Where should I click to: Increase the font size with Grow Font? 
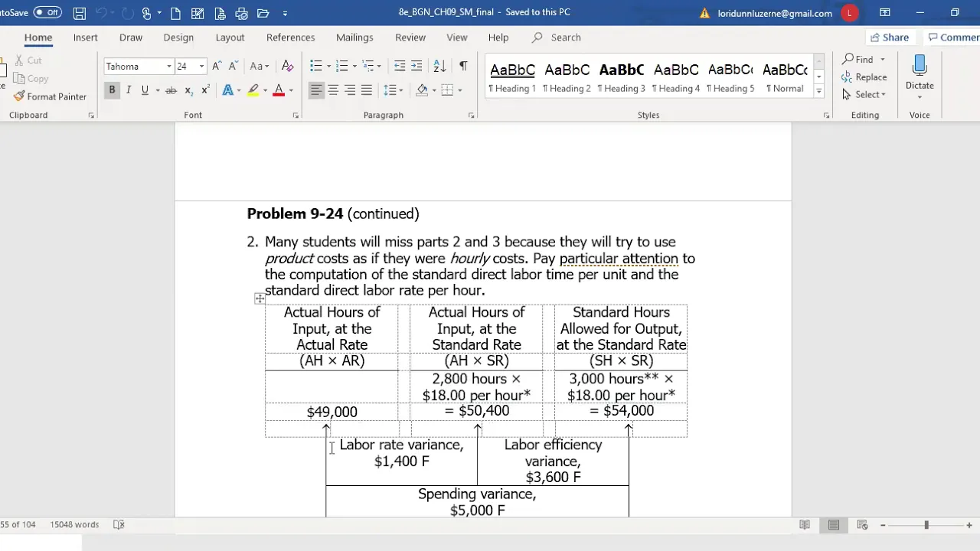pyautogui.click(x=217, y=67)
